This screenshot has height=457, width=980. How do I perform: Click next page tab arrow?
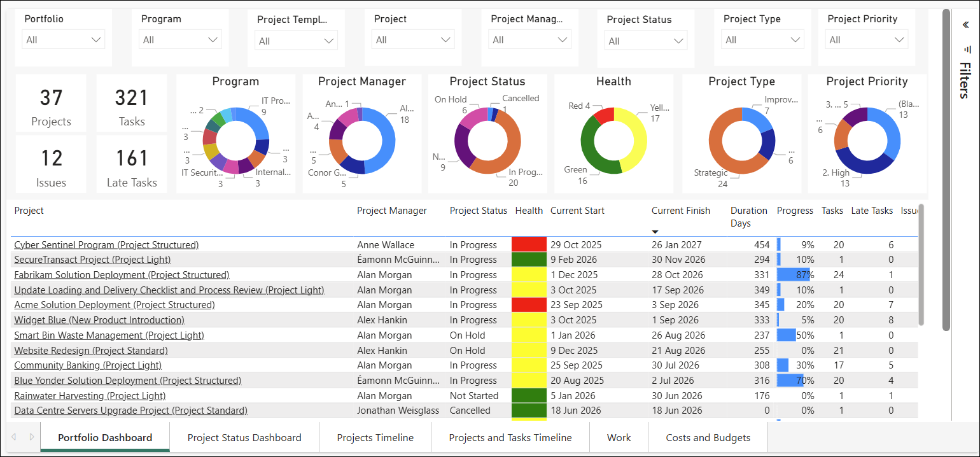32,437
